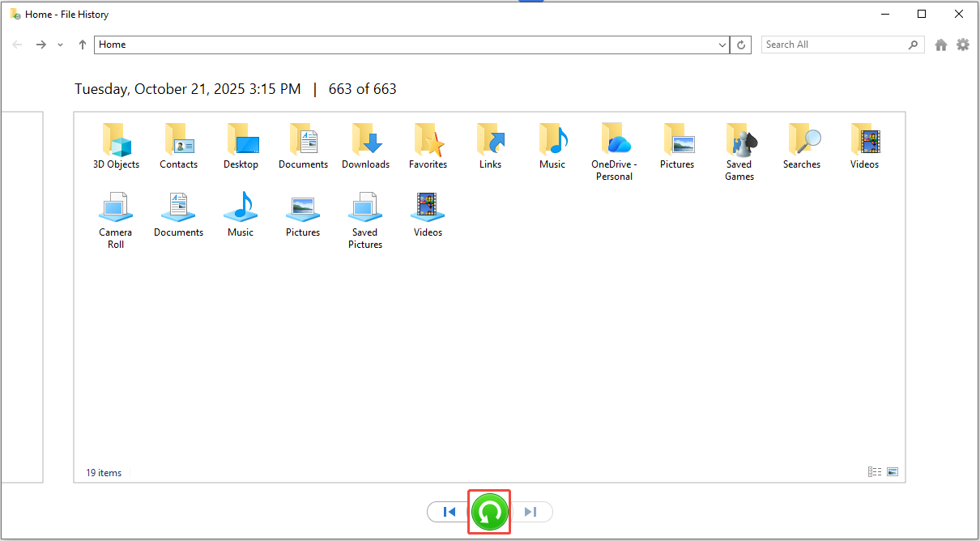Click the forward navigation arrow
This screenshot has width=980, height=541.
coord(40,45)
